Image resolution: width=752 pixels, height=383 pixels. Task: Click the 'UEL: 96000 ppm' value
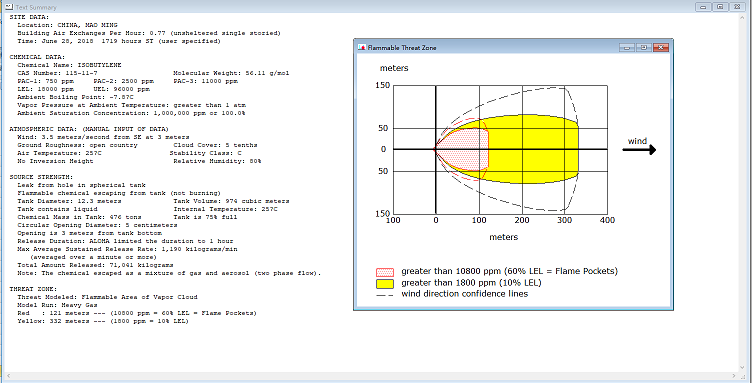pyautogui.click(x=121, y=89)
